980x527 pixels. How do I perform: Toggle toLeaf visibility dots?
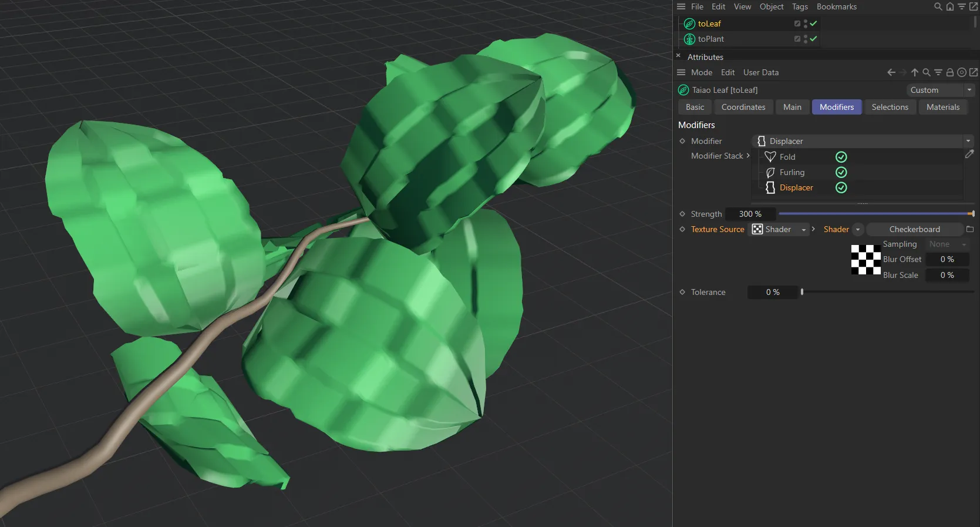[806, 24]
